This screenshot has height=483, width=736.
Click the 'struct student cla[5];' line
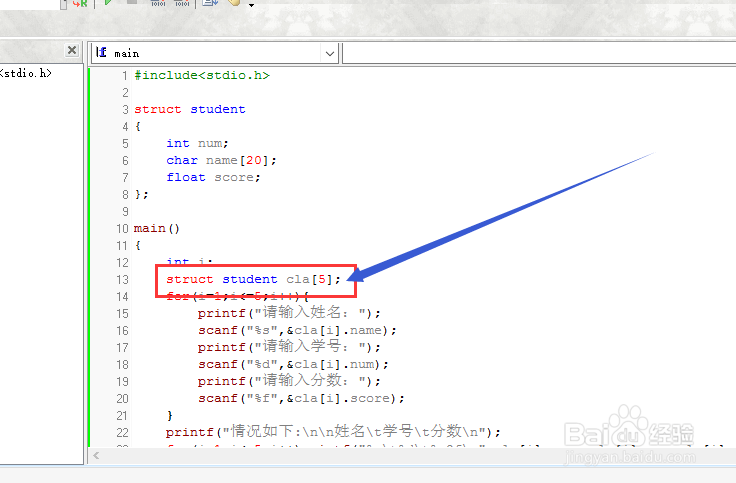click(x=253, y=279)
